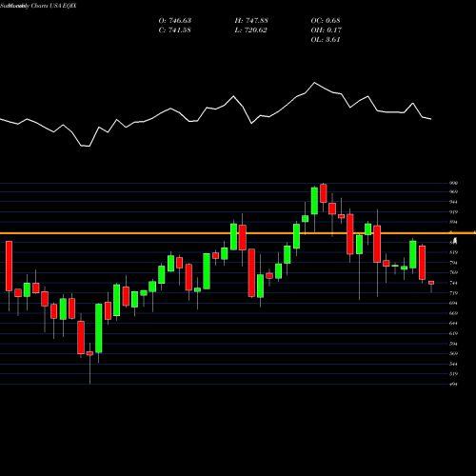The height and width of the screenshot is (476, 476).
Task: Click the 494 price axis label
Action: 454,384
